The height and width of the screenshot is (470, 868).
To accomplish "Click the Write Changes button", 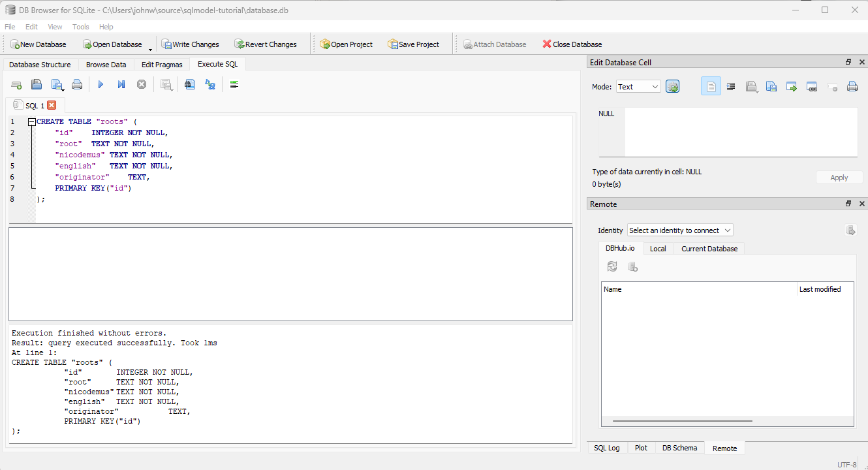I will coord(190,44).
